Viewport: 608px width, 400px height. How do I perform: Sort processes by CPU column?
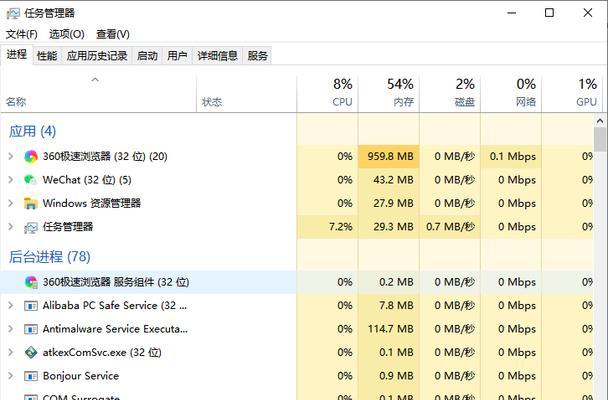click(327, 93)
